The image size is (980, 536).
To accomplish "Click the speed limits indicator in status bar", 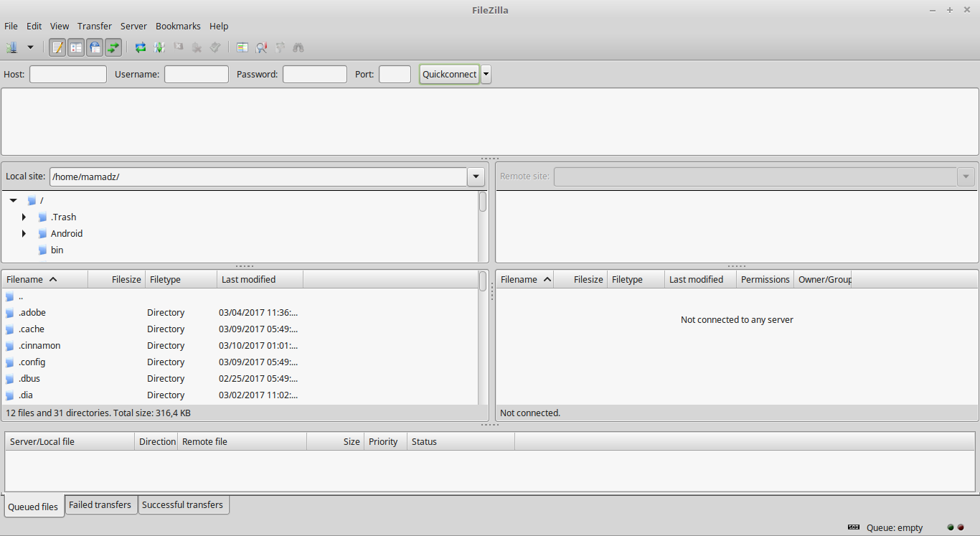I will tap(854, 527).
